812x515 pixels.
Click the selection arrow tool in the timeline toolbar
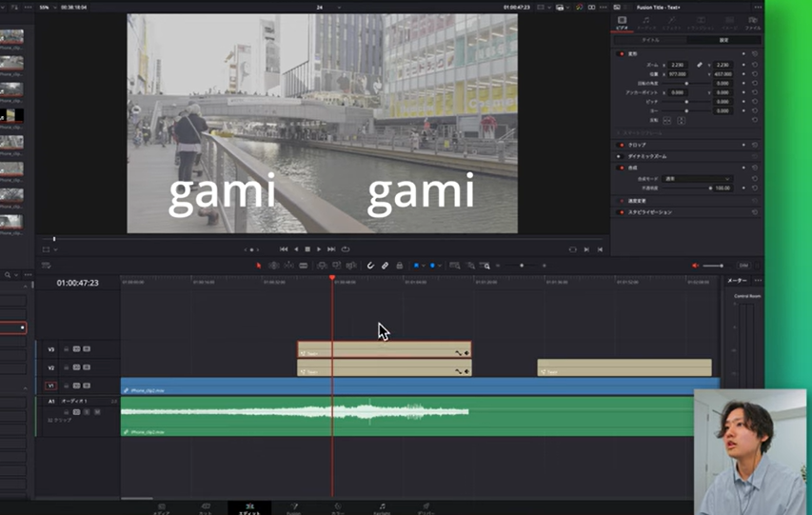[x=259, y=266]
